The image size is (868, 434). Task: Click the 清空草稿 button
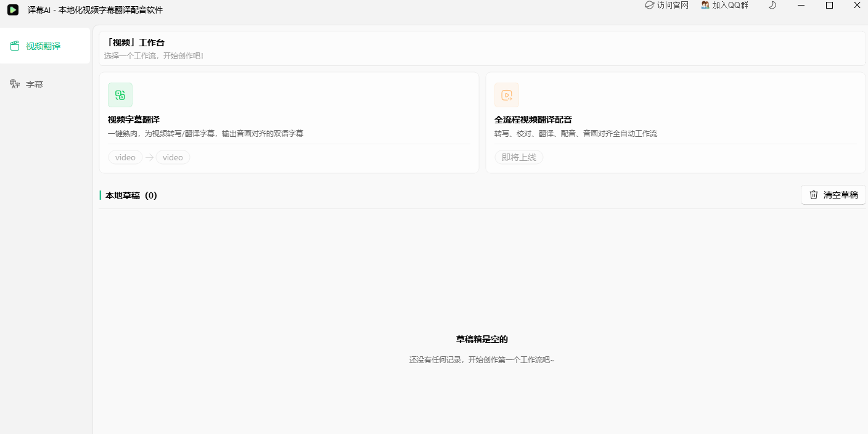(833, 195)
